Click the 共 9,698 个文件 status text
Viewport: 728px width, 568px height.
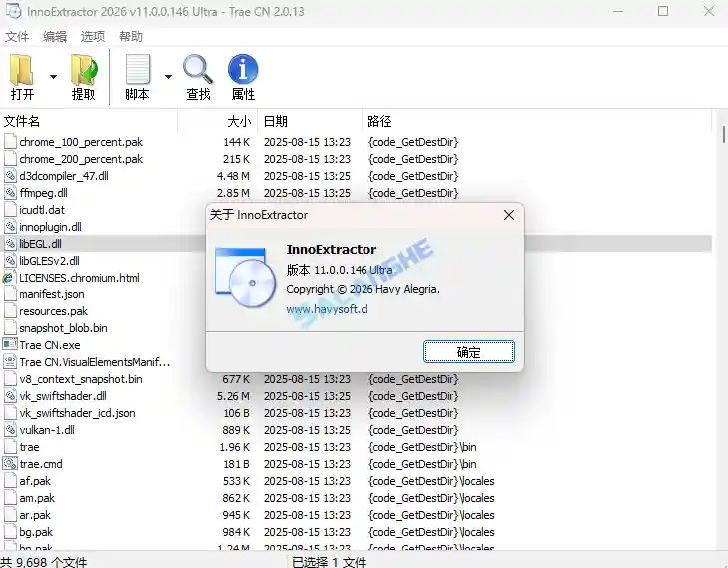pos(44,561)
